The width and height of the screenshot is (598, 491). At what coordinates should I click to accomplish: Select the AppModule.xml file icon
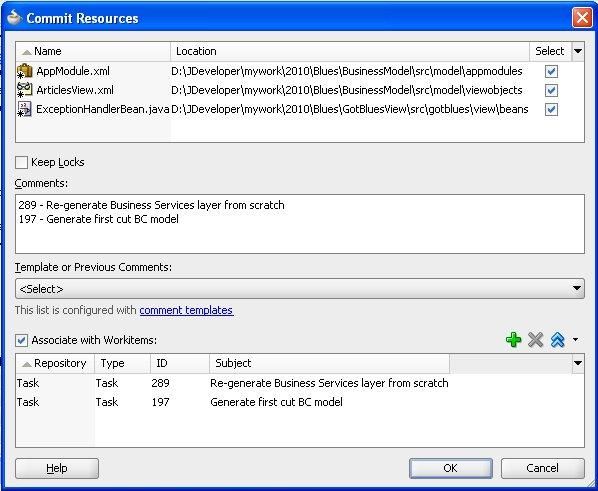coord(25,71)
